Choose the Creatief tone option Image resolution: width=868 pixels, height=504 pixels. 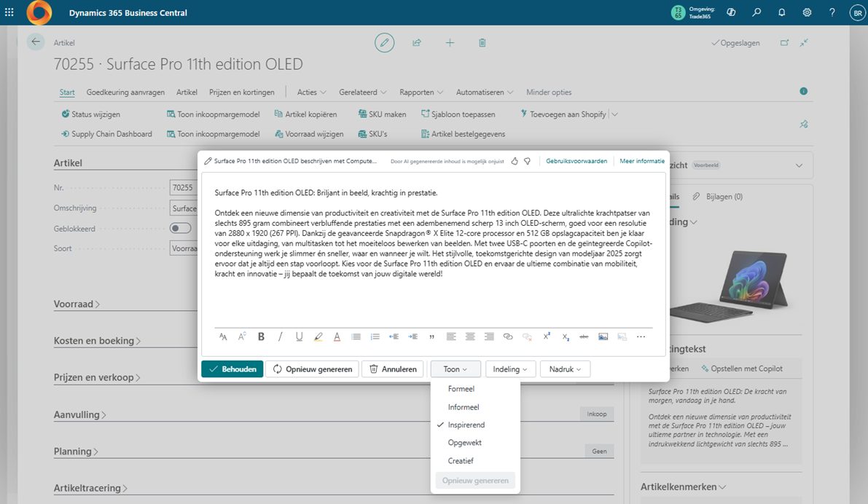pos(461,460)
